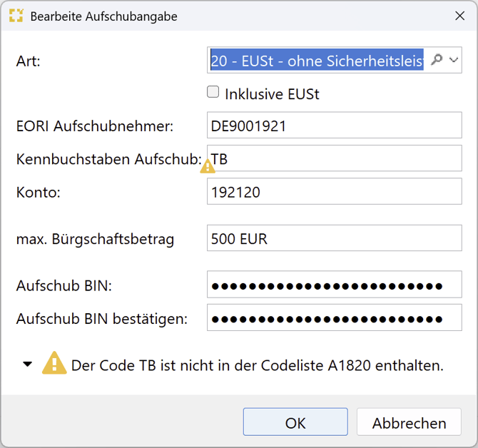Close the Bearbeite Aufschubangabe dialog window

click(x=458, y=16)
